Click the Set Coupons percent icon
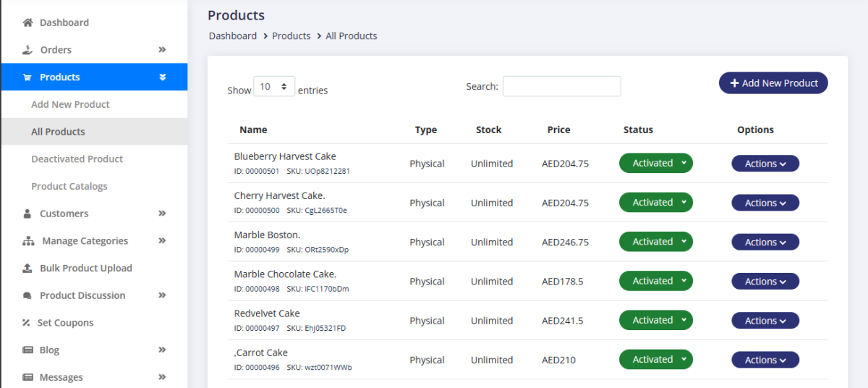868x388 pixels. pyautogui.click(x=26, y=323)
